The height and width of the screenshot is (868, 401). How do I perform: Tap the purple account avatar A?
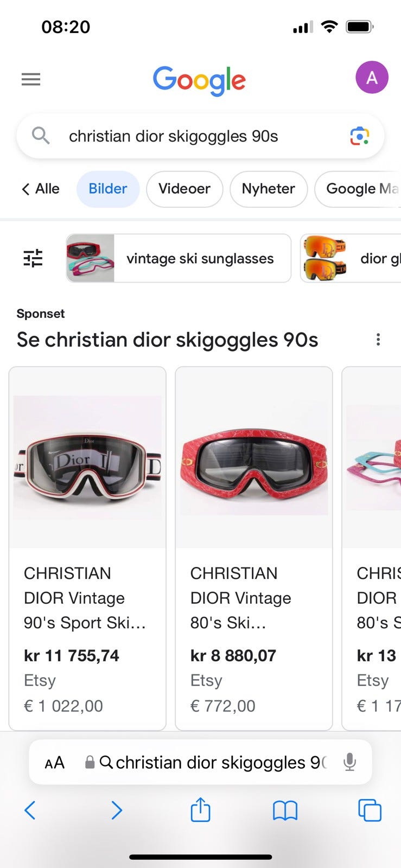coord(372,78)
